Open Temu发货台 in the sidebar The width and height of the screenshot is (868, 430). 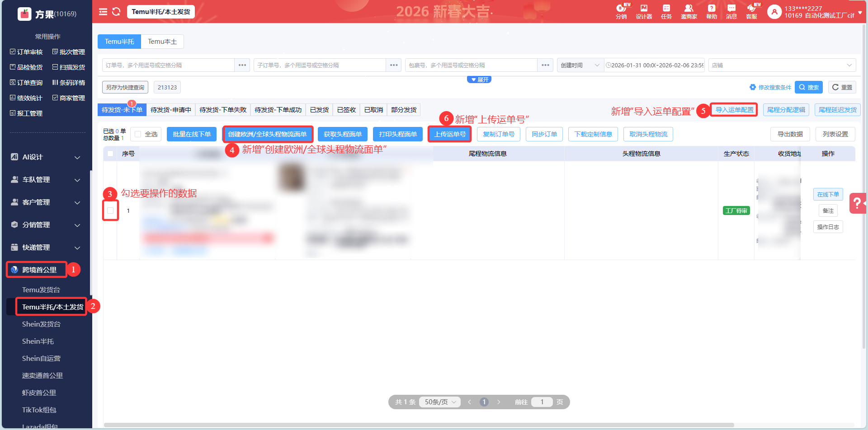(x=41, y=290)
